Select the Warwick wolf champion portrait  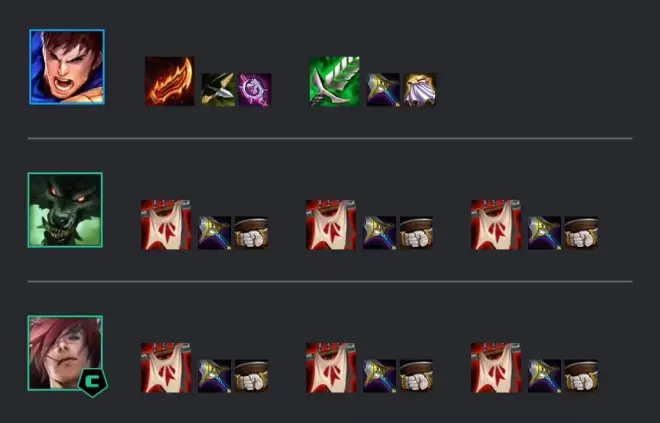[x=65, y=210]
